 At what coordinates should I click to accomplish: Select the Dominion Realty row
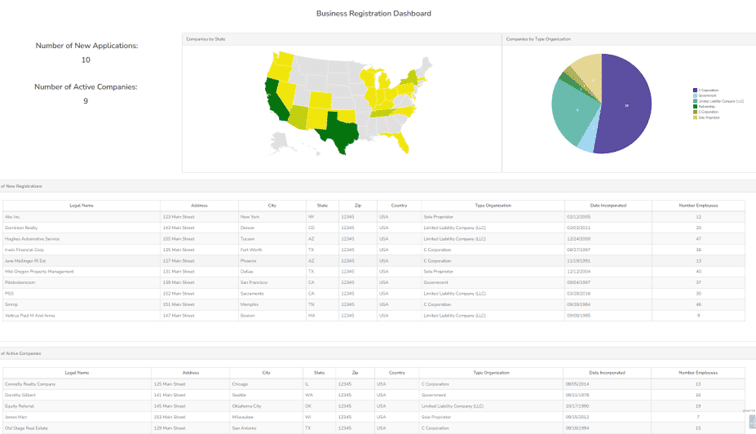[x=374, y=228]
